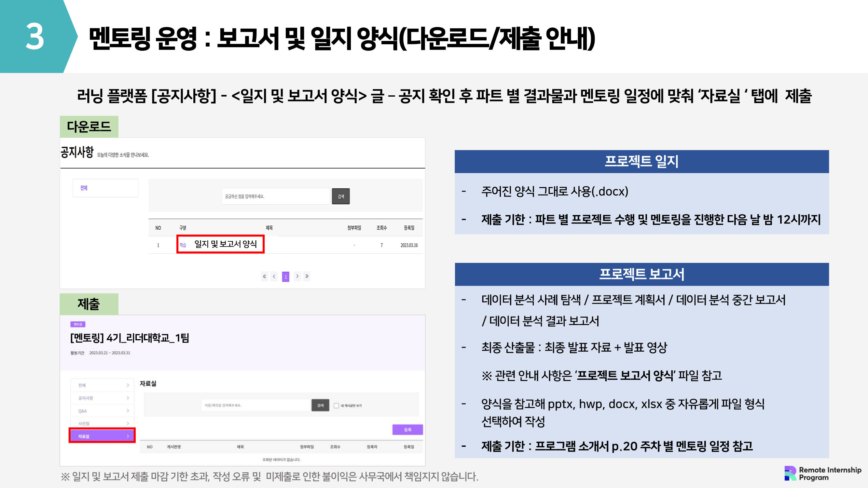868x488 pixels.
Task: Expand the Q&A sidebar chevron
Action: pos(128,411)
